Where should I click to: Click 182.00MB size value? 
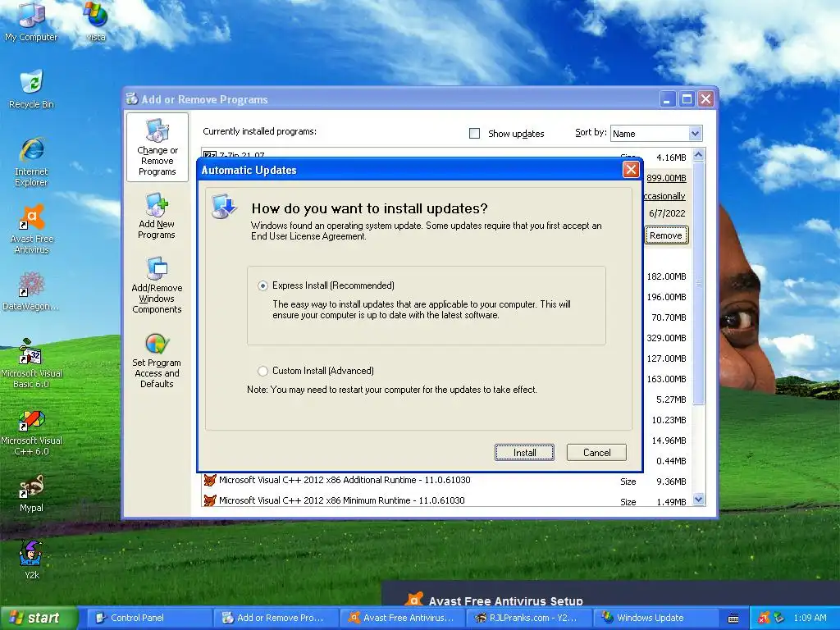(x=666, y=276)
